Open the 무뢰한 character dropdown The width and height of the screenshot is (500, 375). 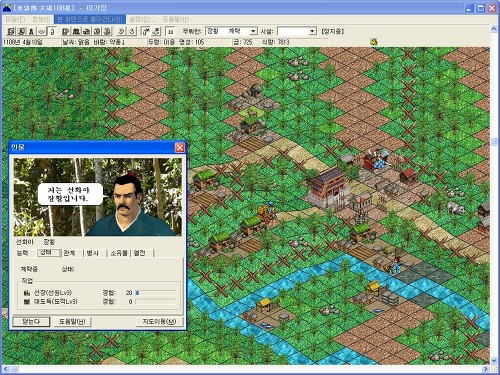coord(254,31)
